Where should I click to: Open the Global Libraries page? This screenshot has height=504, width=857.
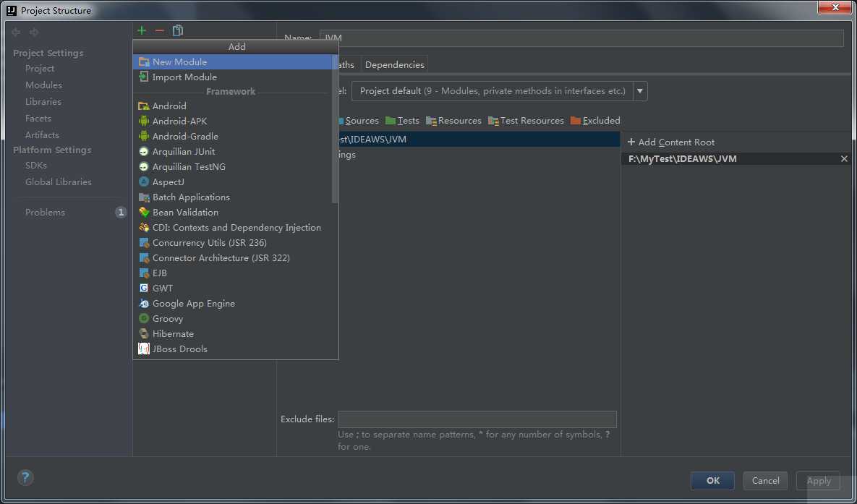pos(59,181)
